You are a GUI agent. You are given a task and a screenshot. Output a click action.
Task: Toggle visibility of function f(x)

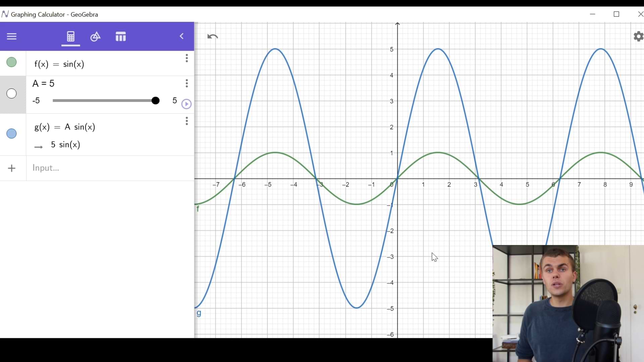click(x=12, y=62)
